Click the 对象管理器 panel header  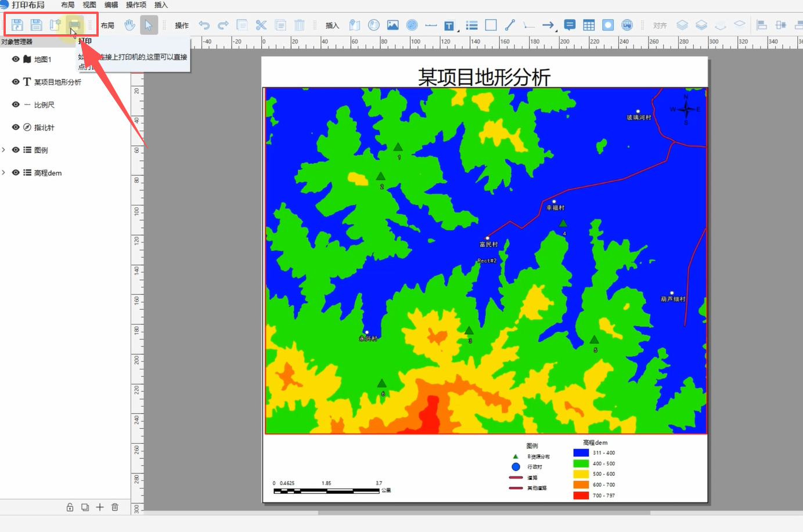point(65,42)
